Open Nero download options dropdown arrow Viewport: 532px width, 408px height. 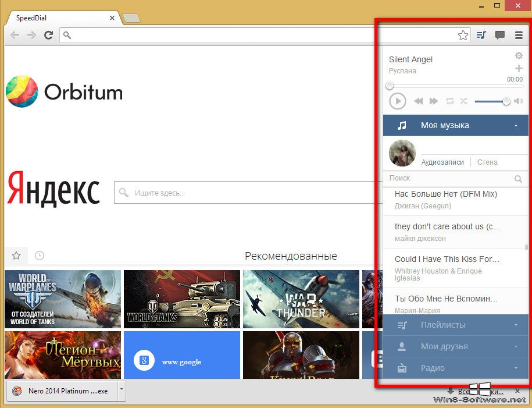click(x=122, y=390)
